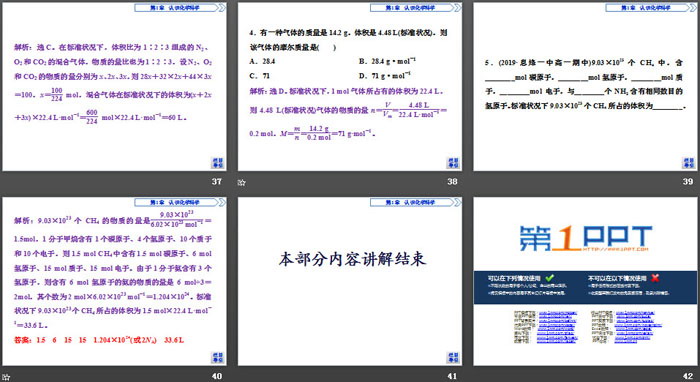Click the corner navigation icon on slide 39
This screenshot has height=382, width=700.
click(x=689, y=162)
